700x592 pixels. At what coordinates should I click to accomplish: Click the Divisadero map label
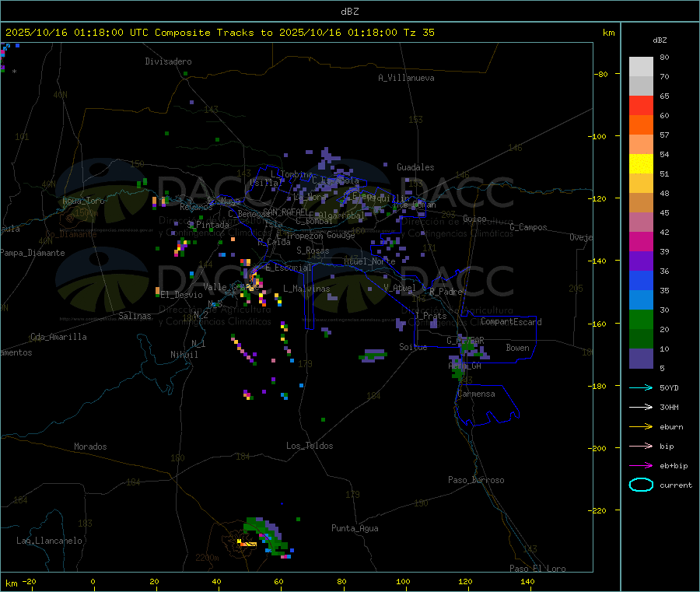click(x=168, y=61)
